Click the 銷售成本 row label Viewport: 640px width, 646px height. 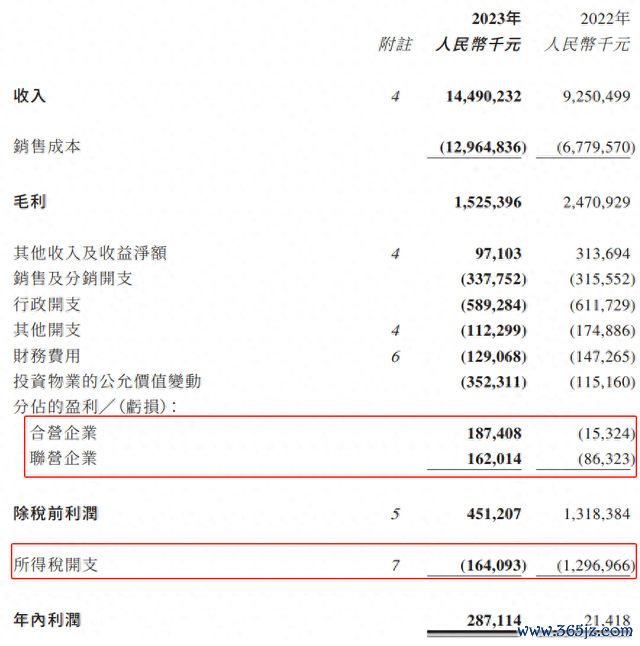47,147
